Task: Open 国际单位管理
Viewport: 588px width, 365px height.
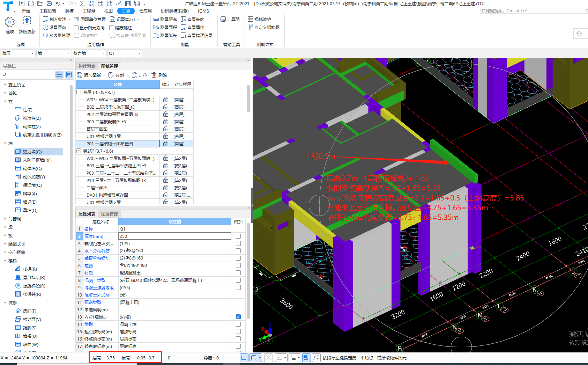Action: coord(90,19)
